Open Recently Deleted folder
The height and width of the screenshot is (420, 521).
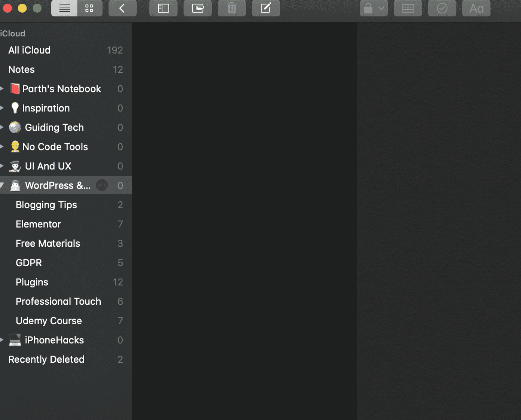(66, 359)
